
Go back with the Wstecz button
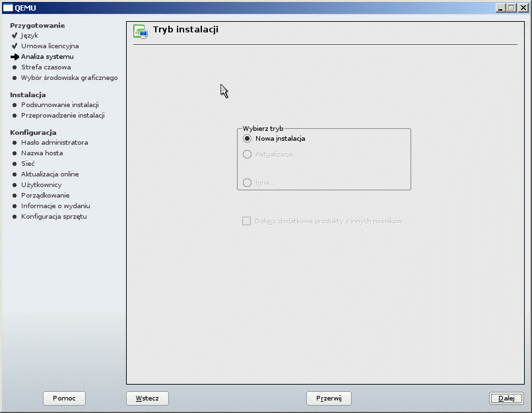click(x=147, y=398)
